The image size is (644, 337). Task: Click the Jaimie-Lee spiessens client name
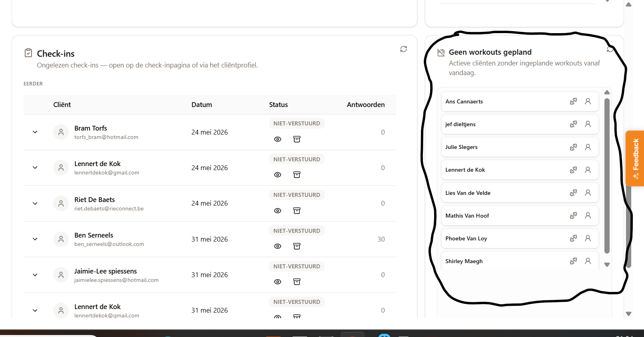pos(106,271)
